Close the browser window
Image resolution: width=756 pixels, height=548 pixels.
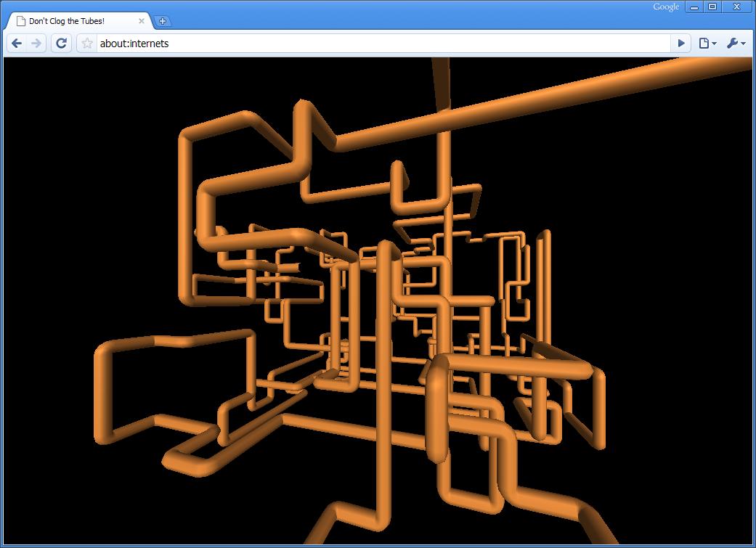tap(736, 7)
